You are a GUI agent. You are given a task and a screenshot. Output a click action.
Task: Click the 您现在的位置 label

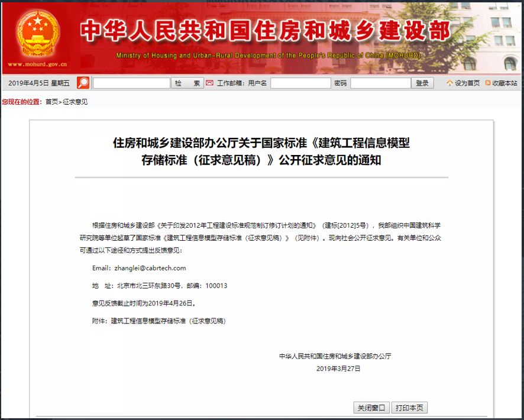pos(22,102)
